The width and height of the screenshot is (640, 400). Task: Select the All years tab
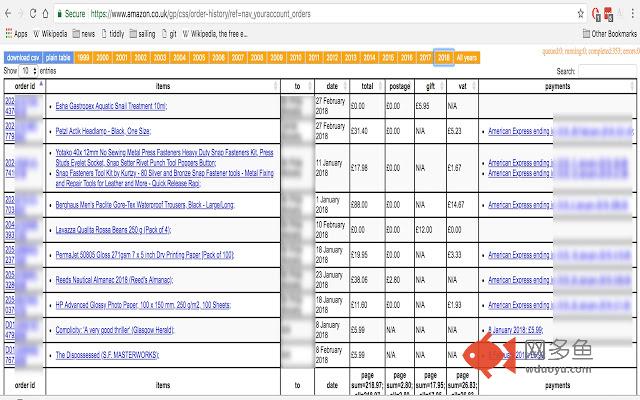pos(467,58)
